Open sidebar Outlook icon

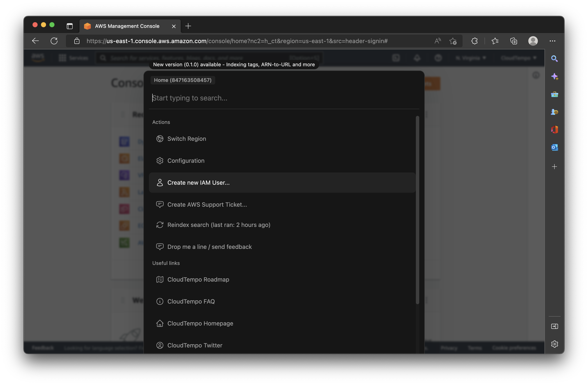tap(554, 147)
